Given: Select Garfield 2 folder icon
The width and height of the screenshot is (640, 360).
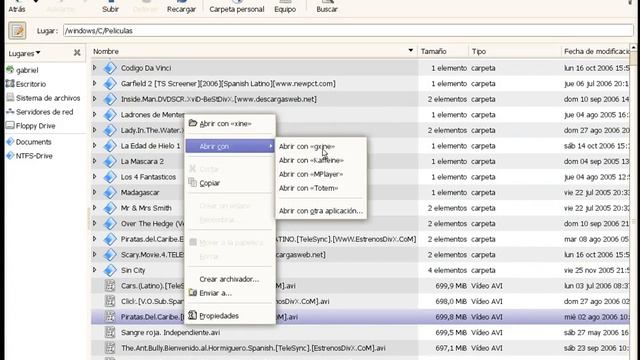Looking at the screenshot, I should (110, 83).
